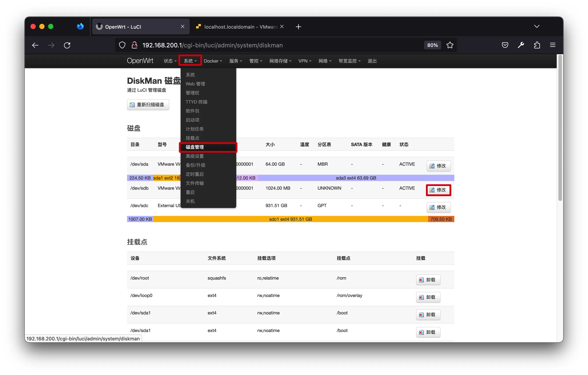Click the insecure connection padlock icon

coord(134,45)
